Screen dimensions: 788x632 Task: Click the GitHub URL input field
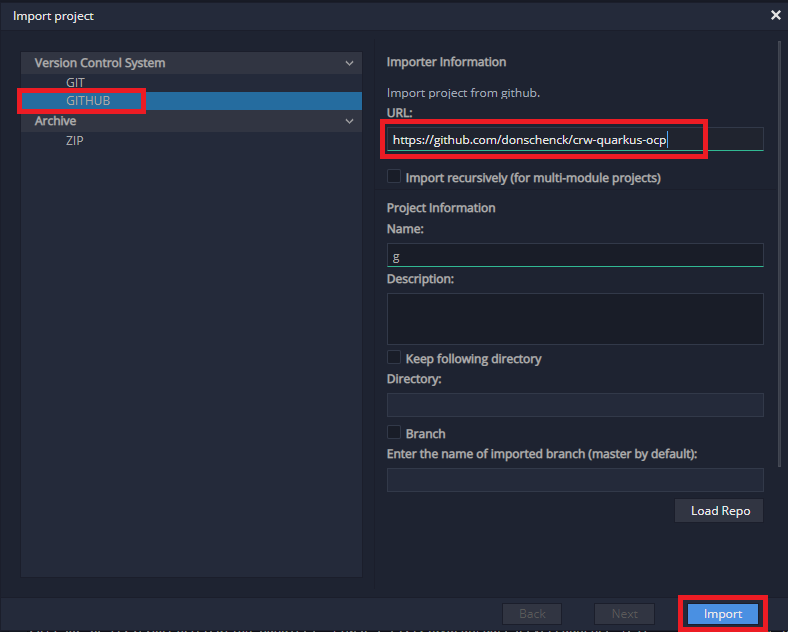tap(575, 139)
